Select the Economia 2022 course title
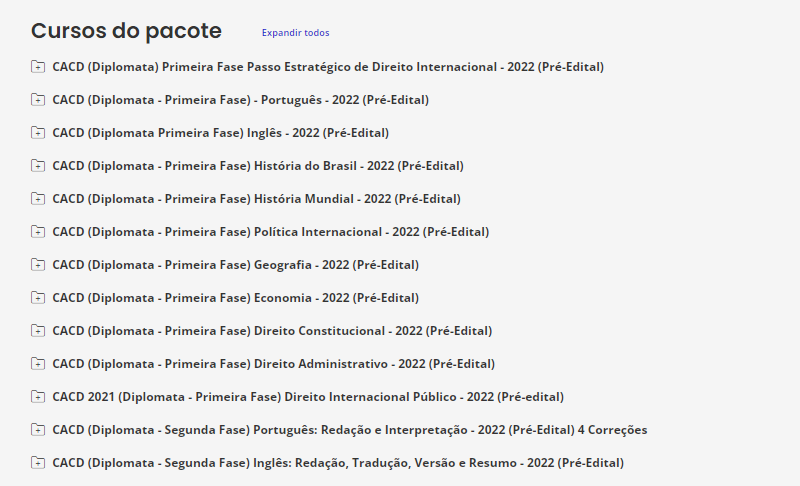This screenshot has height=486, width=800. [x=235, y=298]
